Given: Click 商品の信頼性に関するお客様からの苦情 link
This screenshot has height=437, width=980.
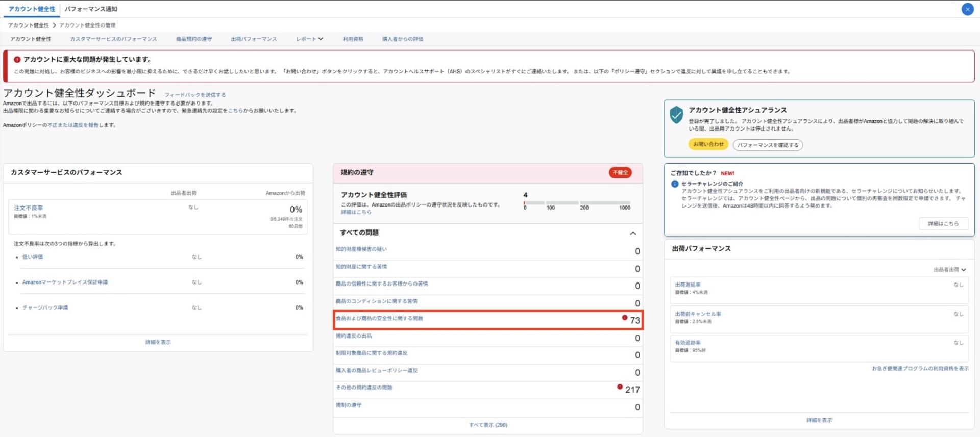Looking at the screenshot, I should coord(382,284).
